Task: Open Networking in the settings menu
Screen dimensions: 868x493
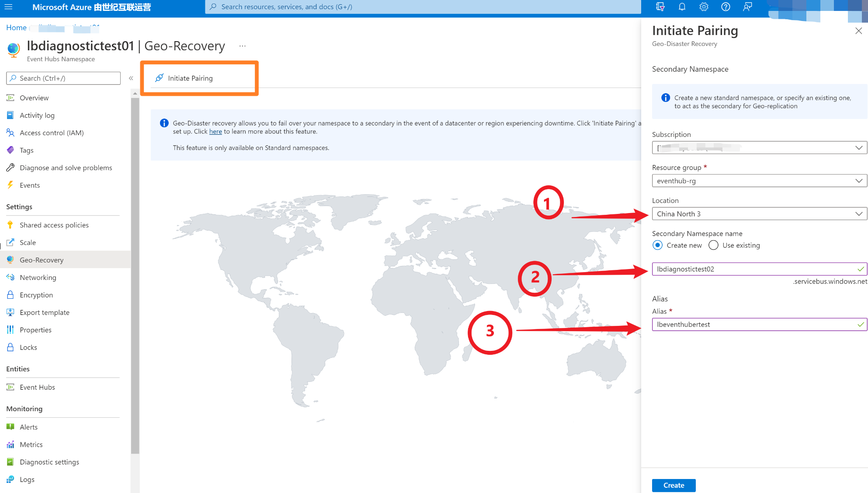Action: coord(38,277)
